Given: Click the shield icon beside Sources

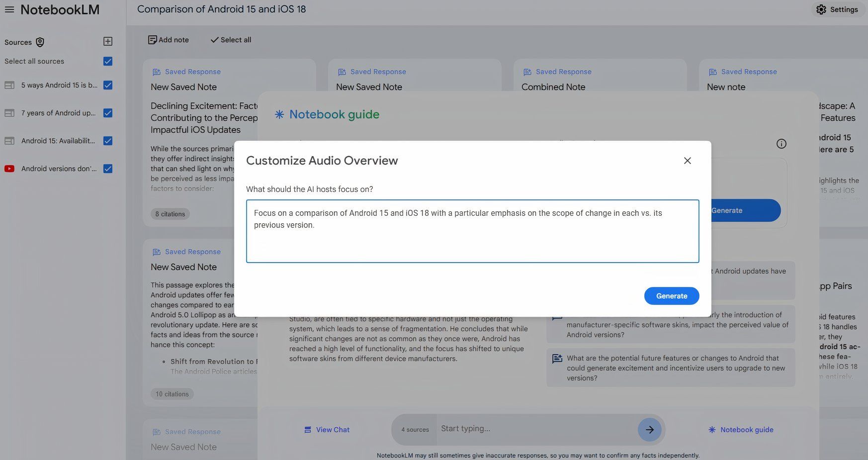Looking at the screenshot, I should [40, 42].
